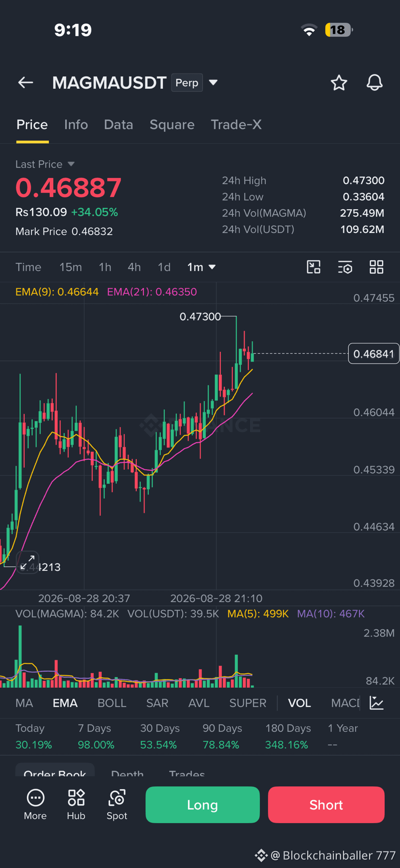400x868 pixels.
Task: Open the Trades tab
Action: [x=187, y=772]
